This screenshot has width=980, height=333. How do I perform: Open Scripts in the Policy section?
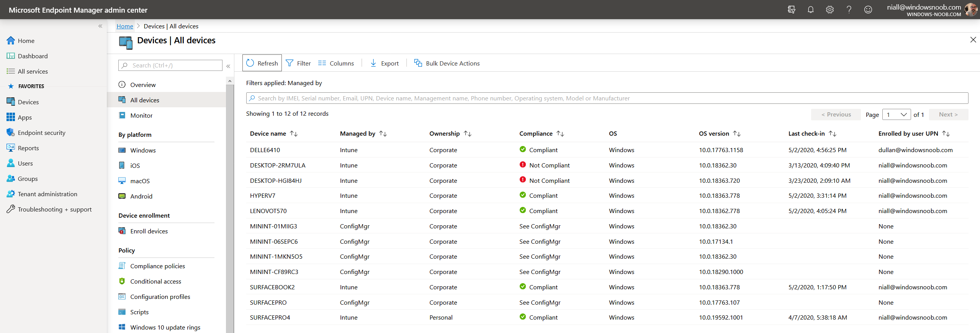(x=134, y=312)
